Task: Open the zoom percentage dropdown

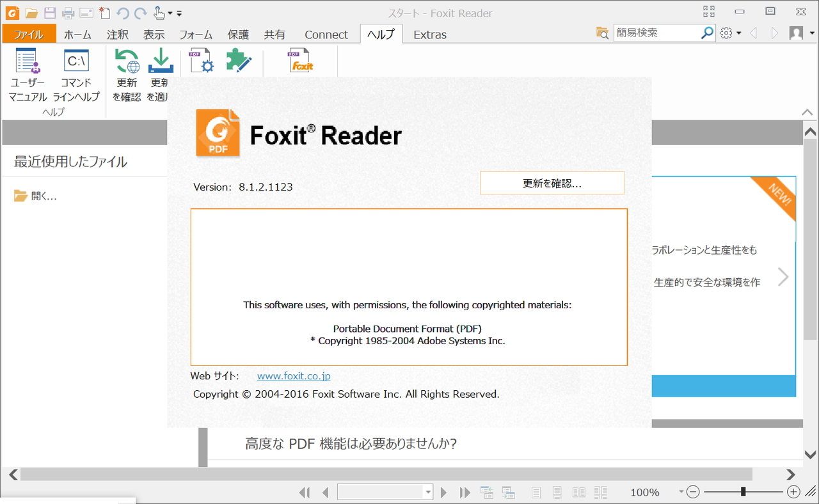Action: click(680, 492)
